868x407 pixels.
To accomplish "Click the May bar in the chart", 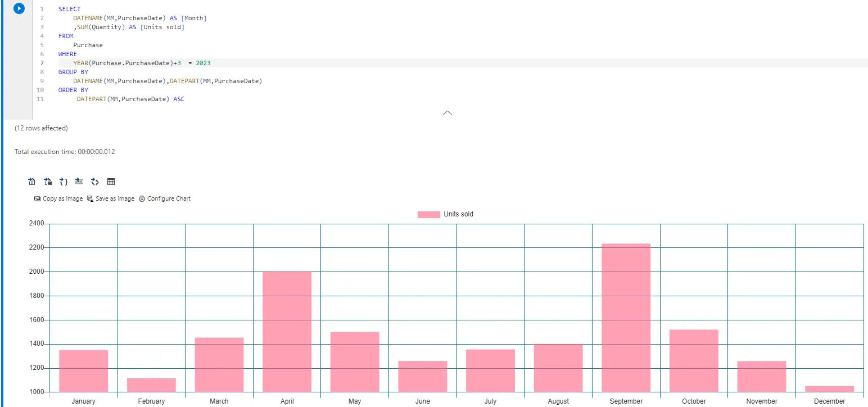I will 355,362.
